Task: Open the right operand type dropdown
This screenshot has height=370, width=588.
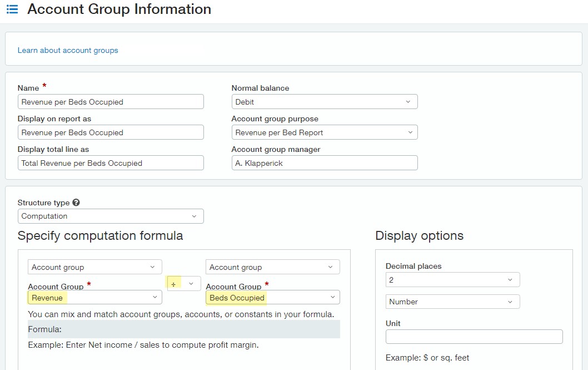Action: point(272,267)
